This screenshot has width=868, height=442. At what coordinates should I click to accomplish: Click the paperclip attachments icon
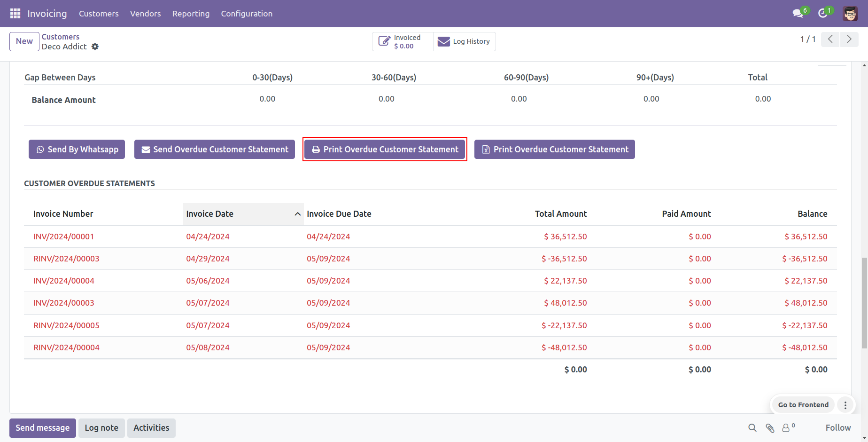770,428
